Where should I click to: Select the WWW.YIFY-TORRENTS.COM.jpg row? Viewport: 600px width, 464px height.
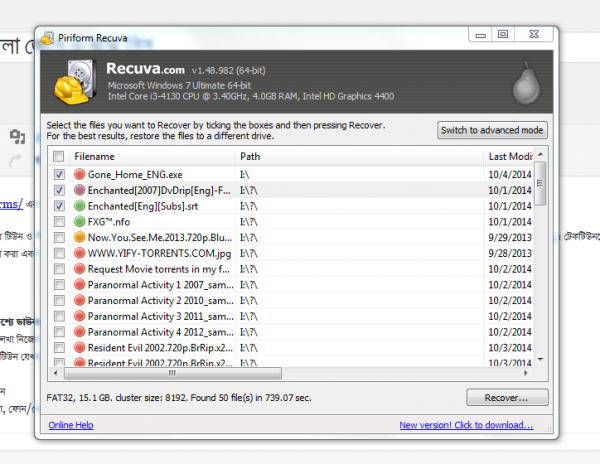pos(291,253)
